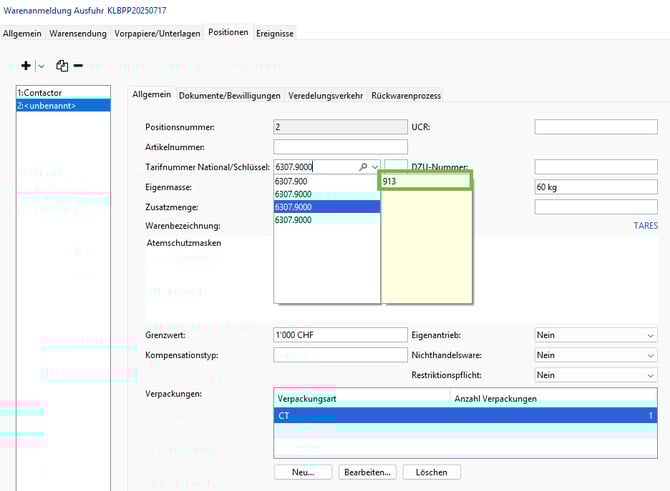Click the Verpackungsart column header
670x491 pixels.
click(362, 399)
